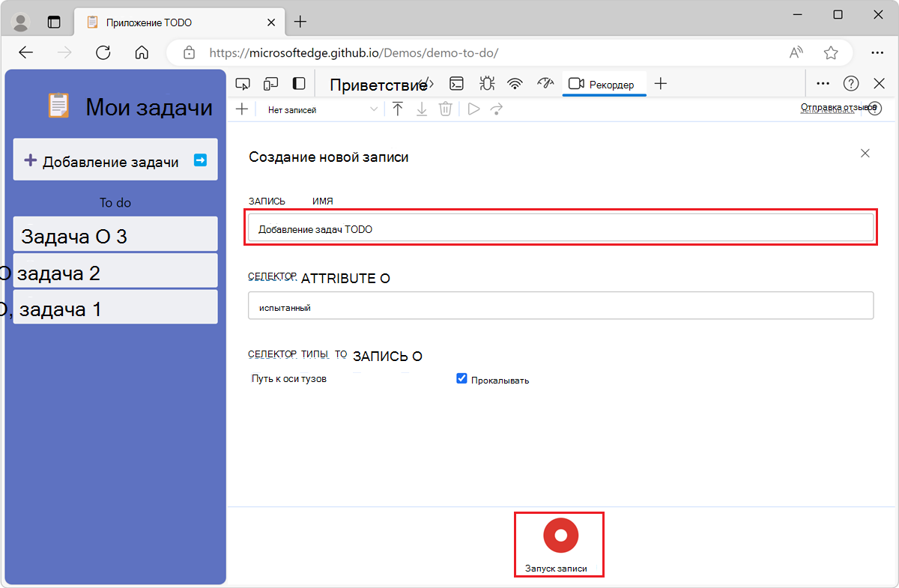Switch to the Рекордер tab
Screen dimensions: 899x588
tap(604, 84)
